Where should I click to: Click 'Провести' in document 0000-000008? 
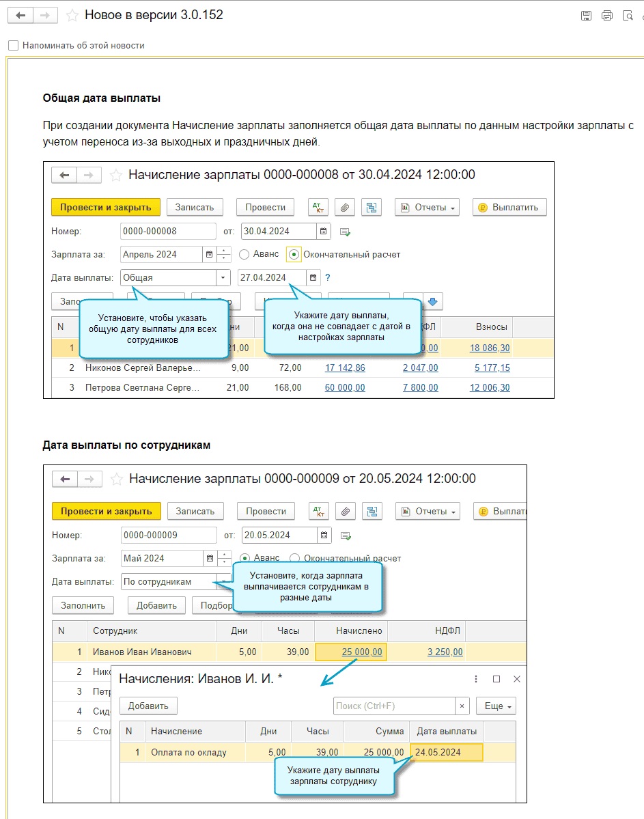coord(266,208)
